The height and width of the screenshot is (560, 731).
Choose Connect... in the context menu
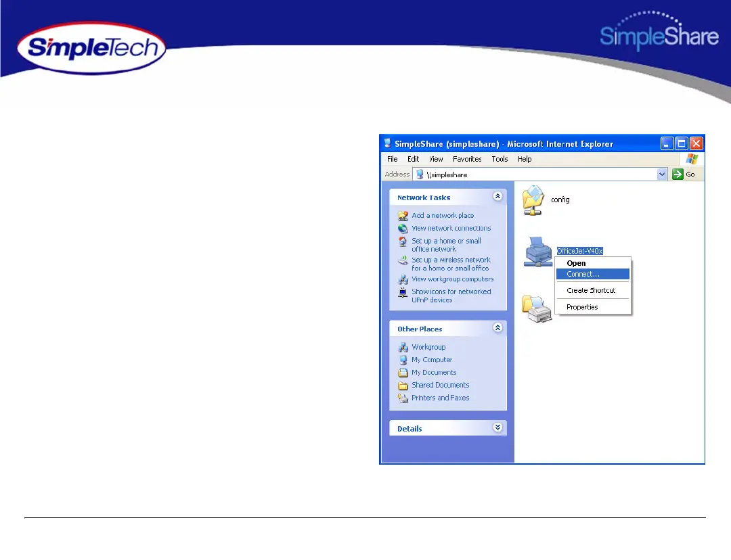tap(592, 274)
